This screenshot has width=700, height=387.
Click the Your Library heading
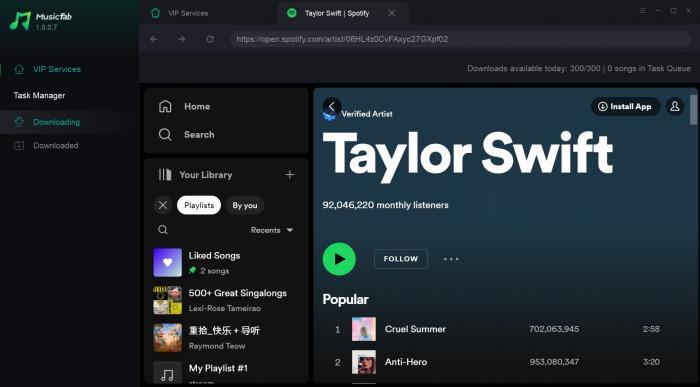205,175
